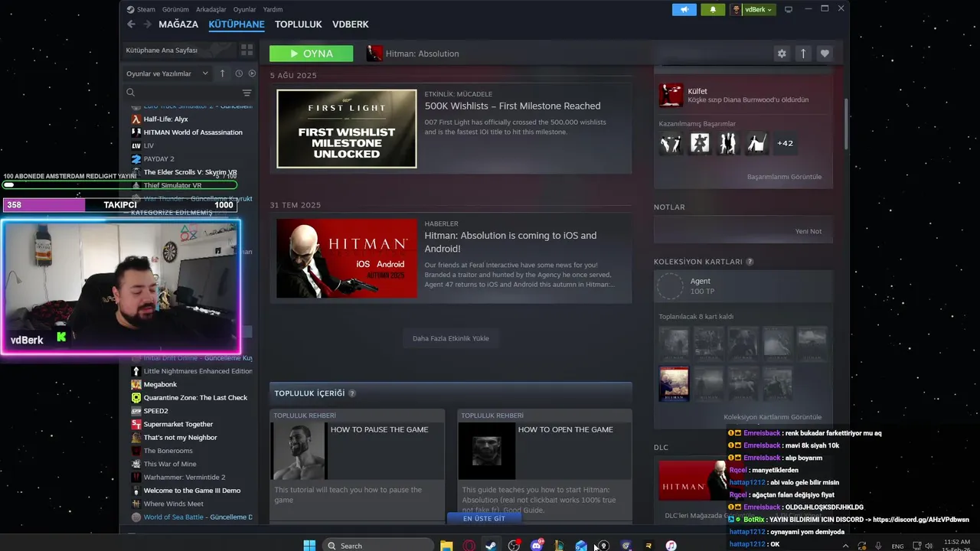Add Hitman: Absolution to favorites with heart icon

[825, 54]
